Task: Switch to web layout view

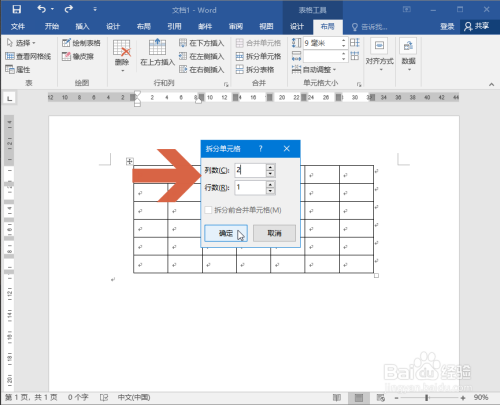Action: coord(380,397)
